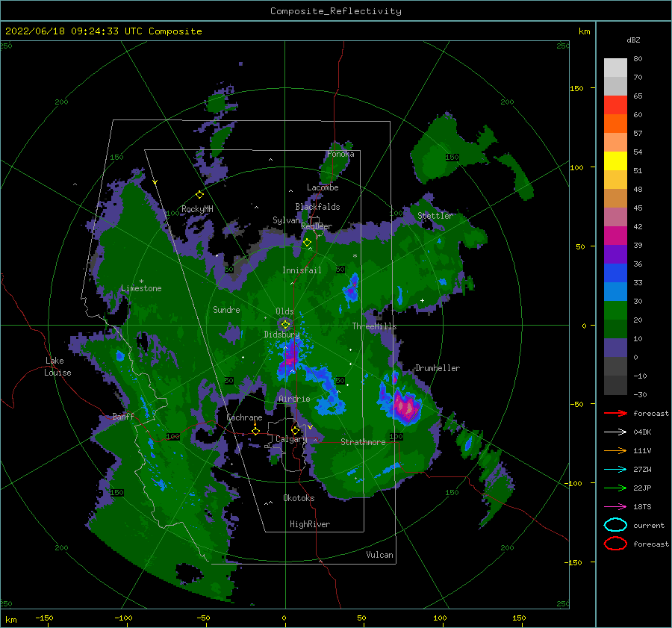672x628 pixels.
Task: Click the red color swatch at 65 dBZ
Action: (615, 105)
